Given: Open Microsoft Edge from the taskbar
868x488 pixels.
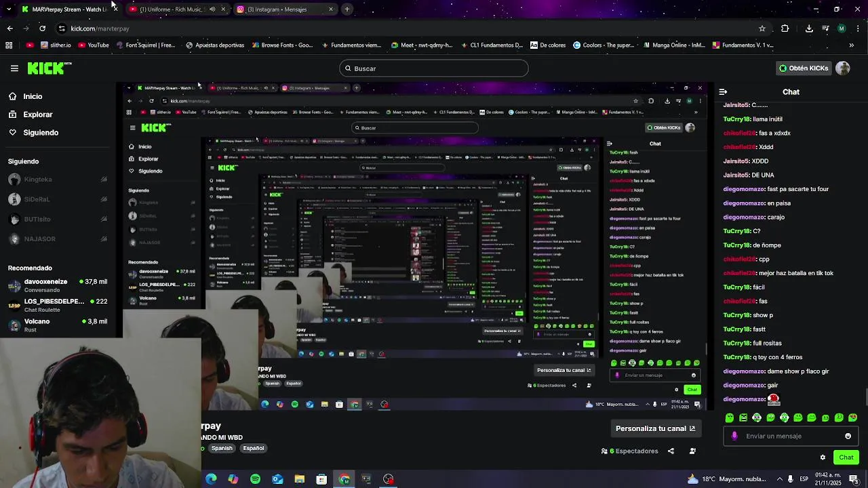Looking at the screenshot, I should point(211,479).
